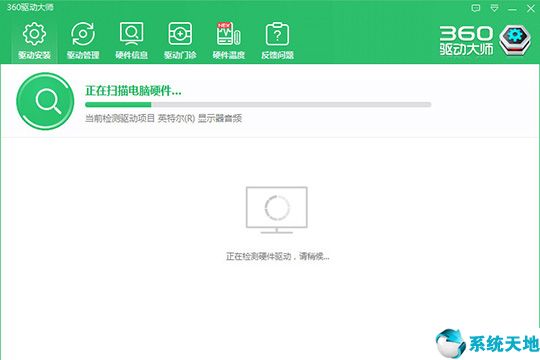Open 硬件信息 tab
Viewport: 540px width, 360px height.
coord(131,40)
